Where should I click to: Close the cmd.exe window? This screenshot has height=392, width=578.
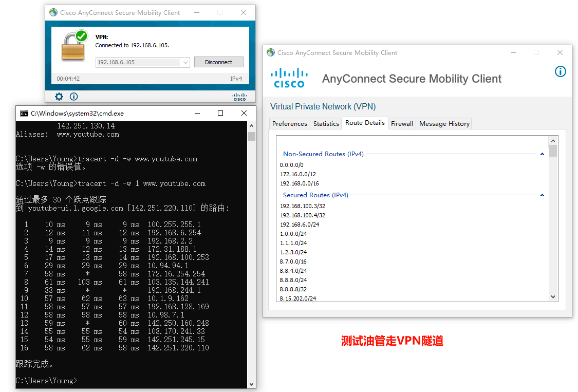coord(244,113)
